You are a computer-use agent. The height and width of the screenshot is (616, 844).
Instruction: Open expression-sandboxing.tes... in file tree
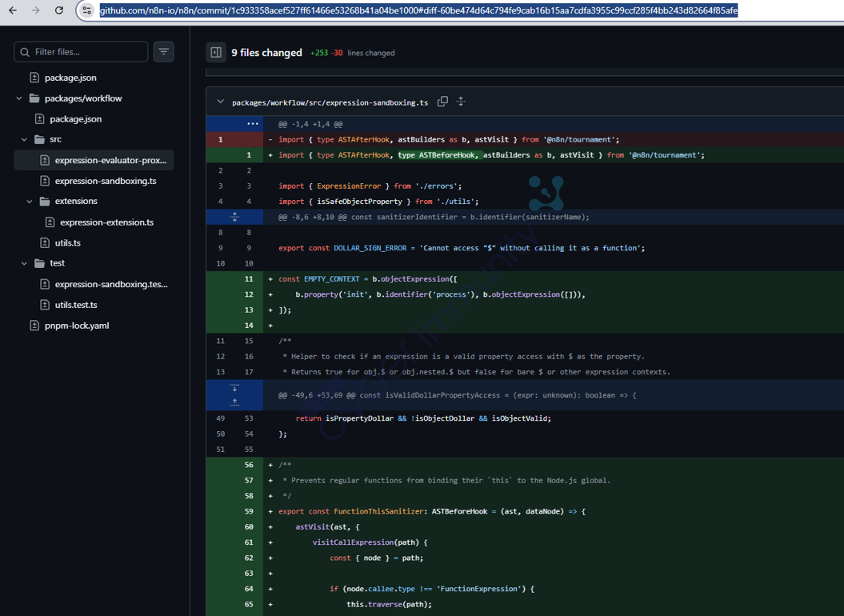click(111, 284)
